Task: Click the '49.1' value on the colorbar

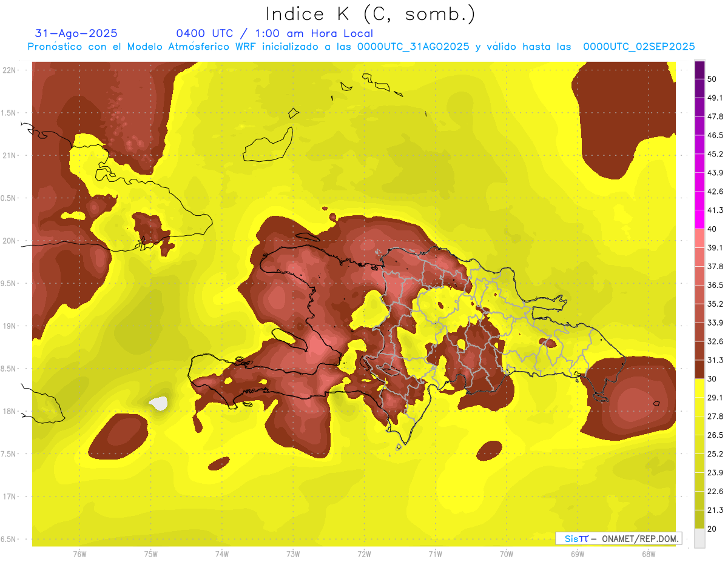Action: click(715, 98)
